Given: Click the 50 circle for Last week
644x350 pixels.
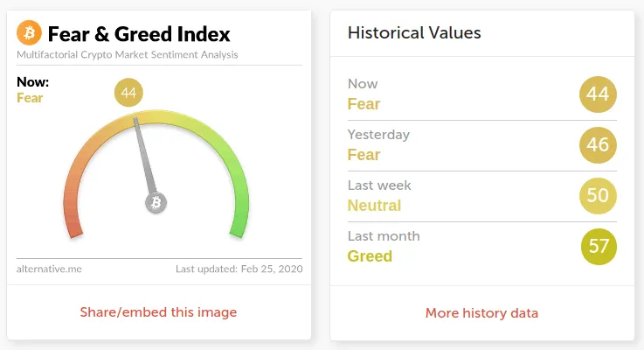Looking at the screenshot, I should click(x=598, y=196).
